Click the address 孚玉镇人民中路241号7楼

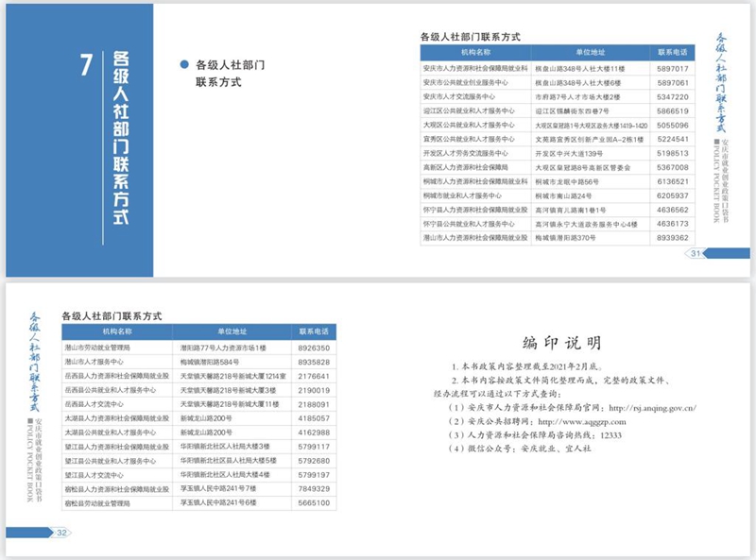(218, 488)
